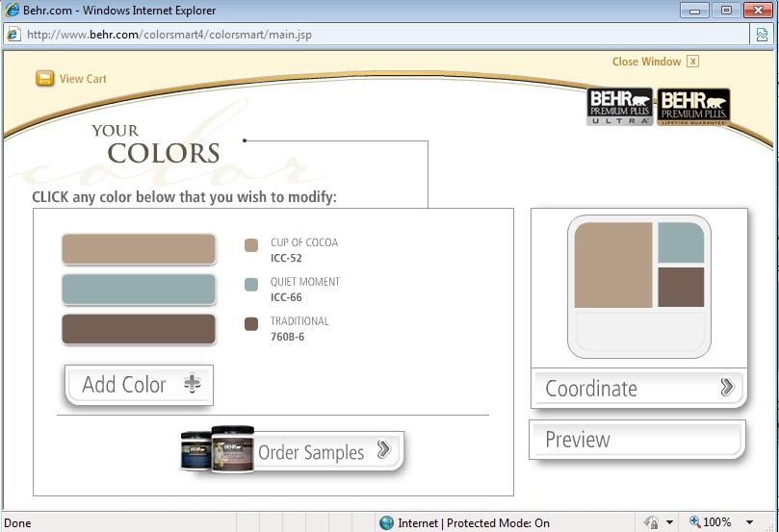Viewport: 779px width, 532px height.
Task: Click the small Quiet Moment color dot
Action: point(251,285)
